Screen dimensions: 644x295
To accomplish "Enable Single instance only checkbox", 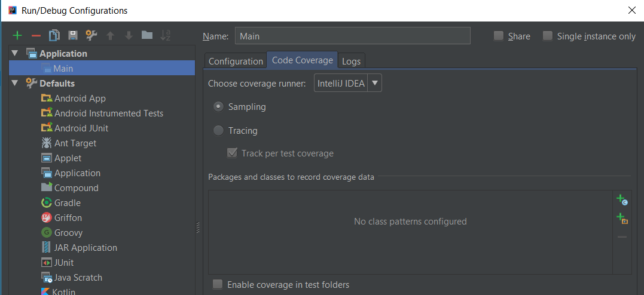I will coord(548,36).
